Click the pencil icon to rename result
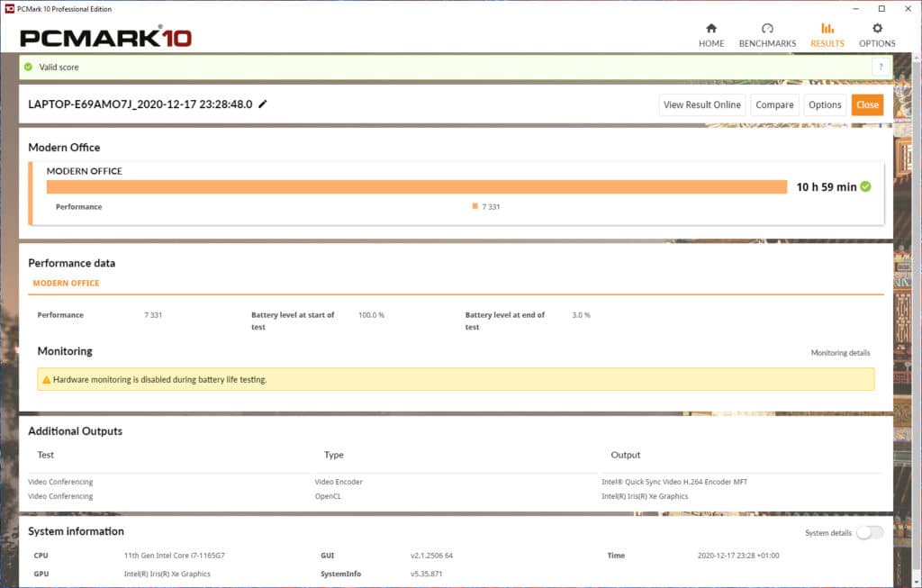Viewport: 922px width, 588px height. pos(263,104)
